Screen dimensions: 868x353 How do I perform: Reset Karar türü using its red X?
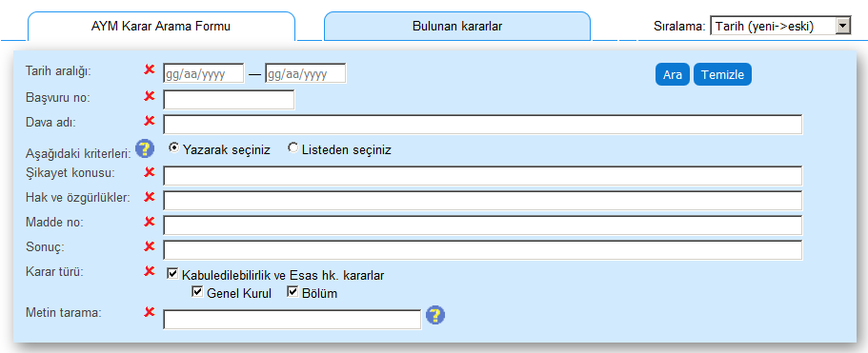pos(149,271)
